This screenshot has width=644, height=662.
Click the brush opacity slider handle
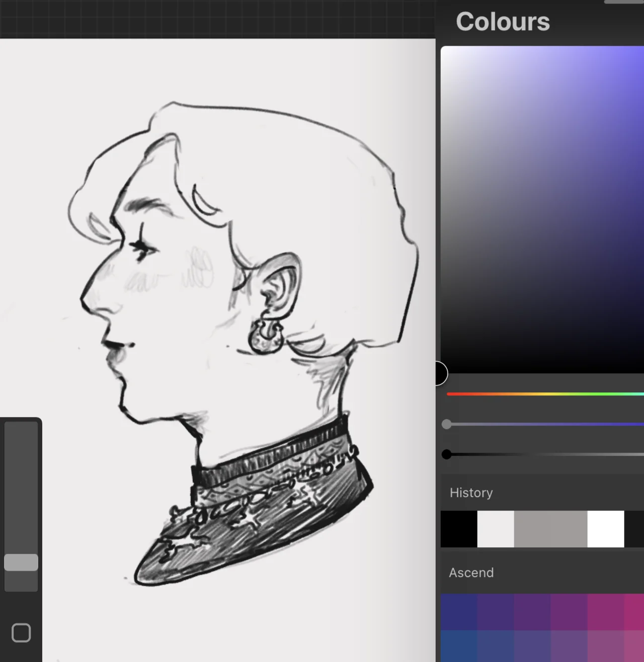21,562
